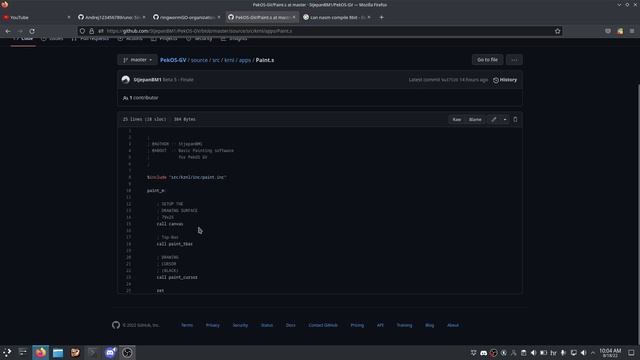
Task: Click the "call canvas" code line
Action: (170, 224)
